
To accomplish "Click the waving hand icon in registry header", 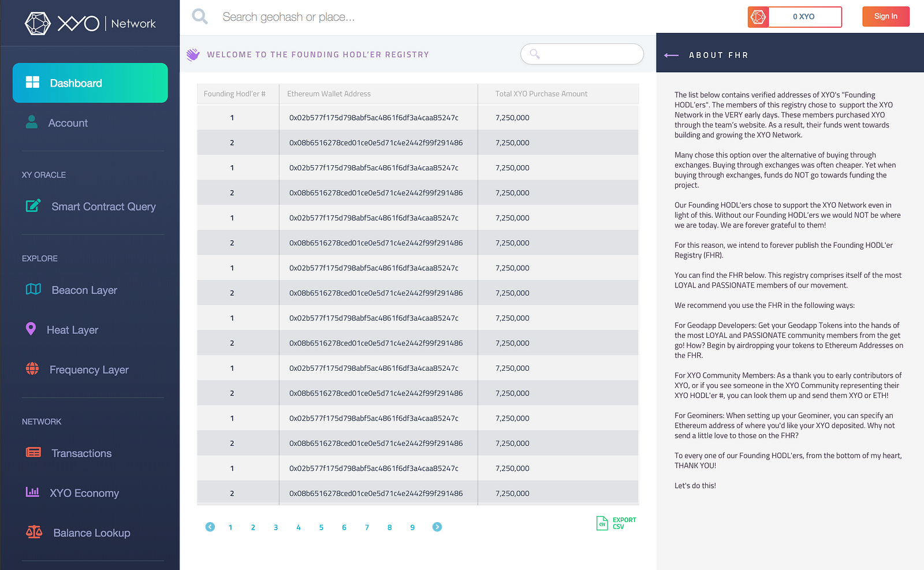I will tap(193, 54).
